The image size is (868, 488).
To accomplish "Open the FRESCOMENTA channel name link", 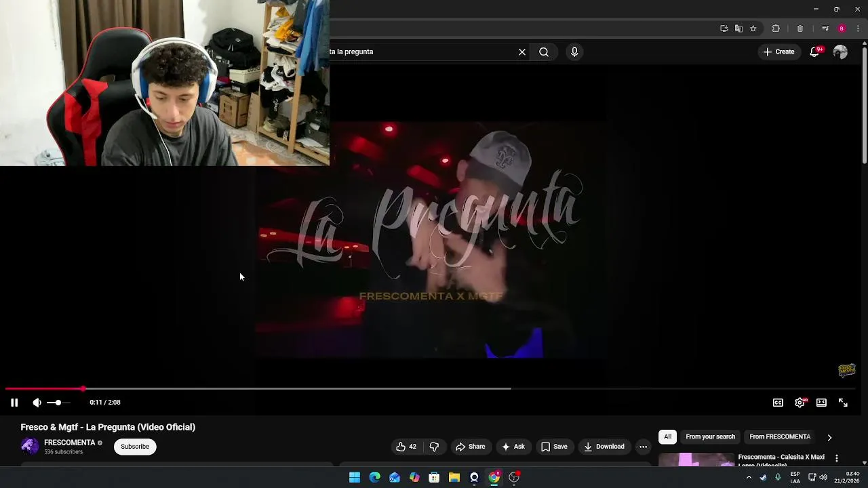I will coord(69,443).
